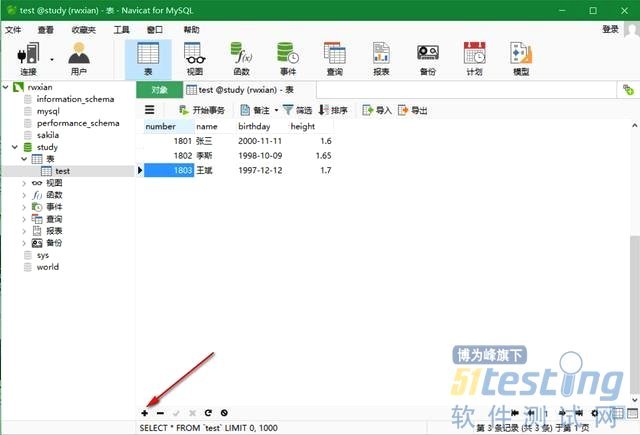640x435 pixels.
Task: Click the minus delete-record icon
Action: pyautogui.click(x=160, y=413)
